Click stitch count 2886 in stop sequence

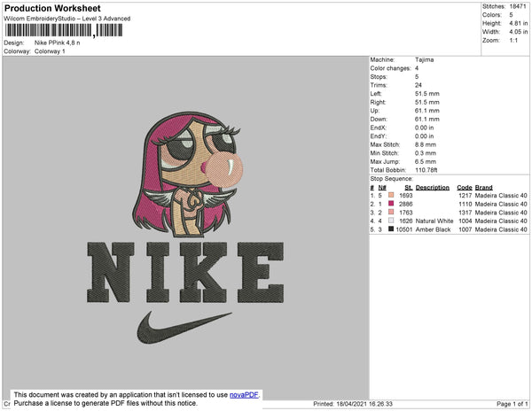[406, 204]
